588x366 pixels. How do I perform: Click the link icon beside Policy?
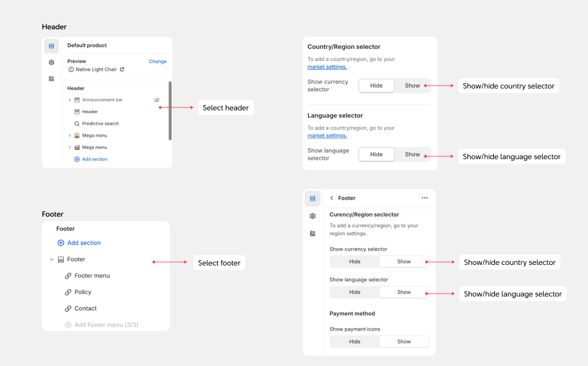pos(68,292)
